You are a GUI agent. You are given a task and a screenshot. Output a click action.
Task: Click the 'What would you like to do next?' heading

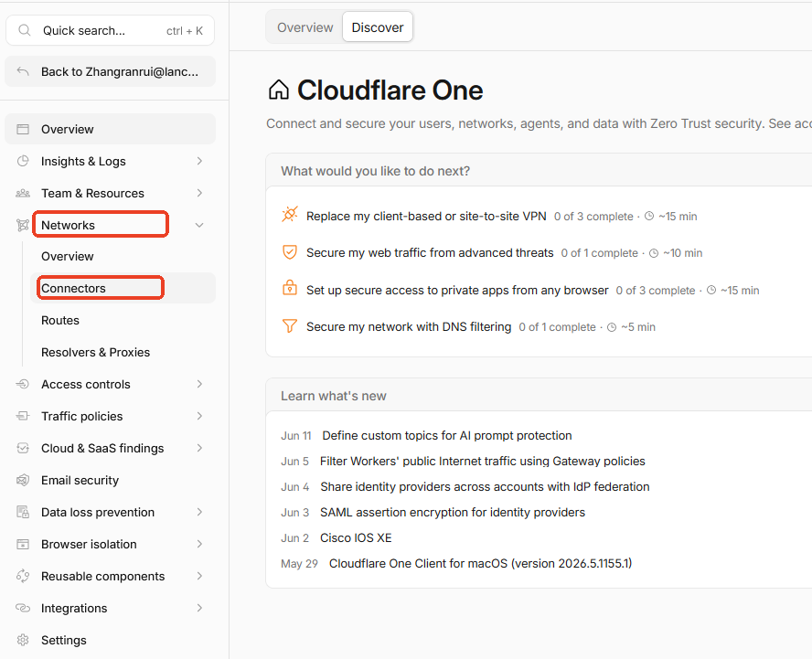(376, 171)
